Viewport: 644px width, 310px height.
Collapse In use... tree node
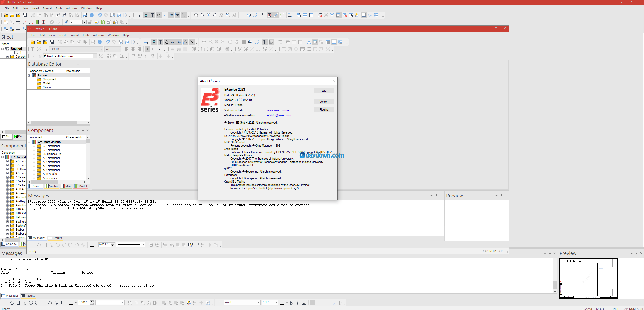pos(29,75)
